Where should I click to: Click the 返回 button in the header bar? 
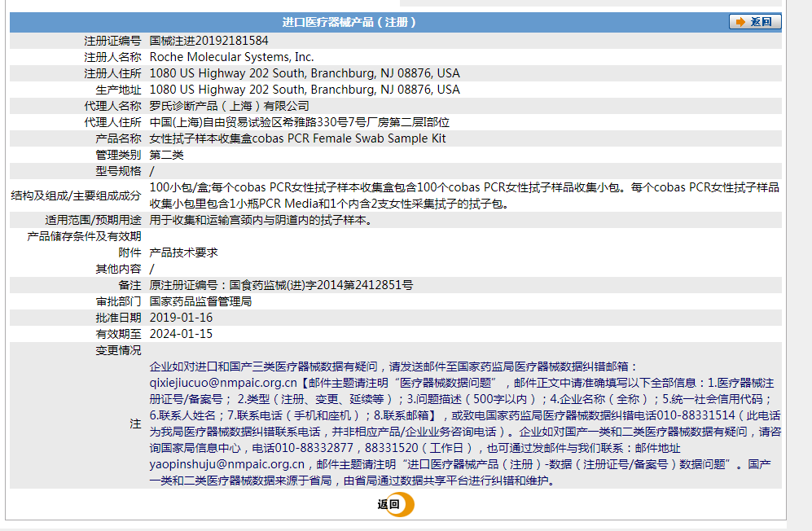point(754,22)
